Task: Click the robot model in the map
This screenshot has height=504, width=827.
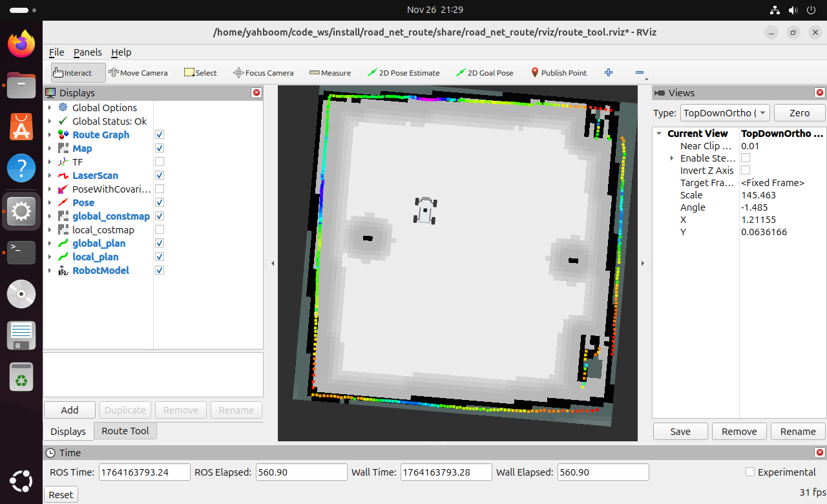Action: [425, 211]
